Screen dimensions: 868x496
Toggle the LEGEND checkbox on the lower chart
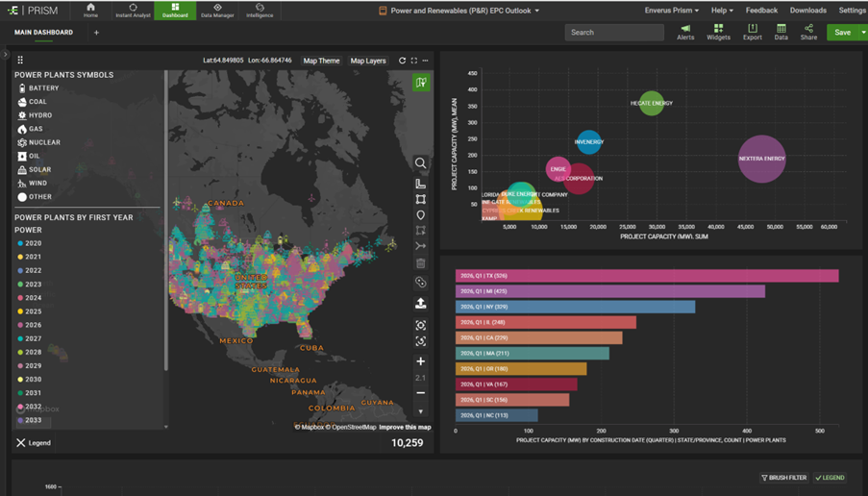[830, 478]
